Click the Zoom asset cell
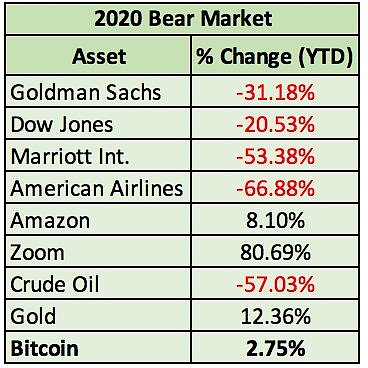This screenshot has height=368, width=368. [98, 251]
